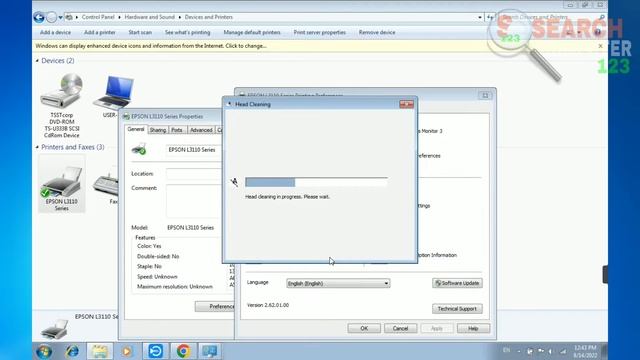The height and width of the screenshot is (360, 640).
Task: Click Remove device in toolbar
Action: coord(377,32)
